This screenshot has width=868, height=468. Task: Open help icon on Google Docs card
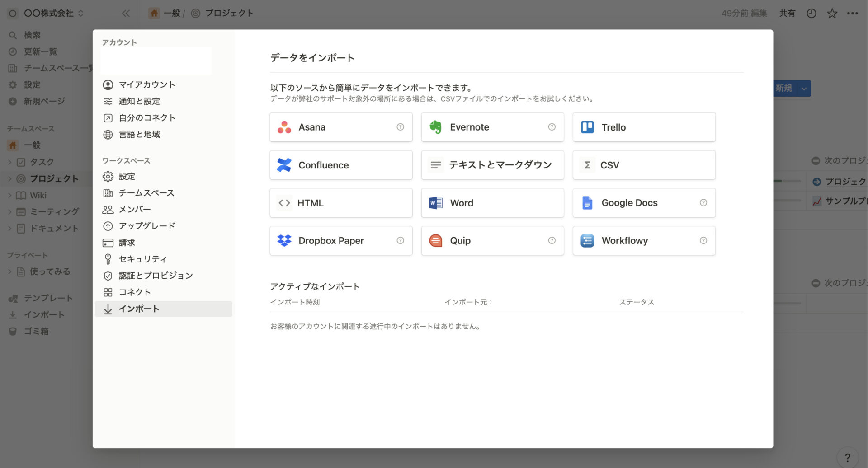click(x=703, y=203)
